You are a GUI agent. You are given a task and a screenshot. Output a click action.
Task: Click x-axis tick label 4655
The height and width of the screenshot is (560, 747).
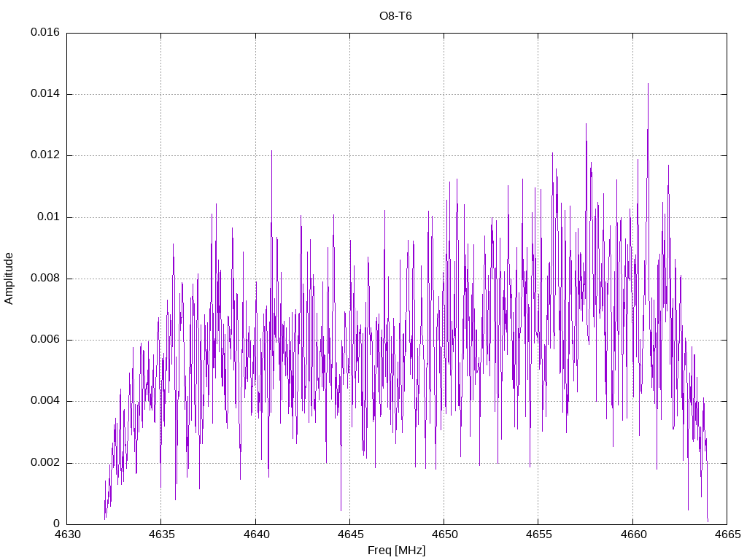pos(539,534)
